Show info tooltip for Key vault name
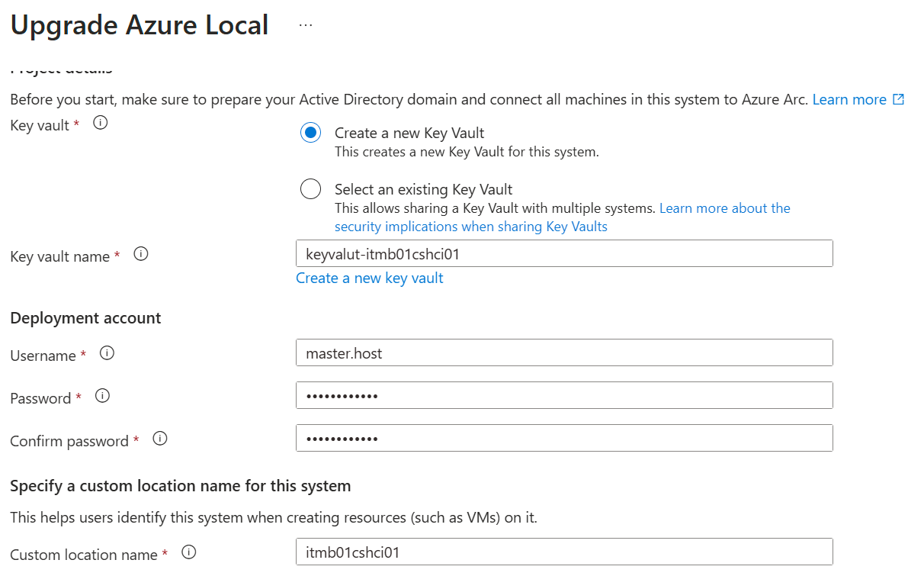Screen dimensions: 924x576 [x=140, y=254]
